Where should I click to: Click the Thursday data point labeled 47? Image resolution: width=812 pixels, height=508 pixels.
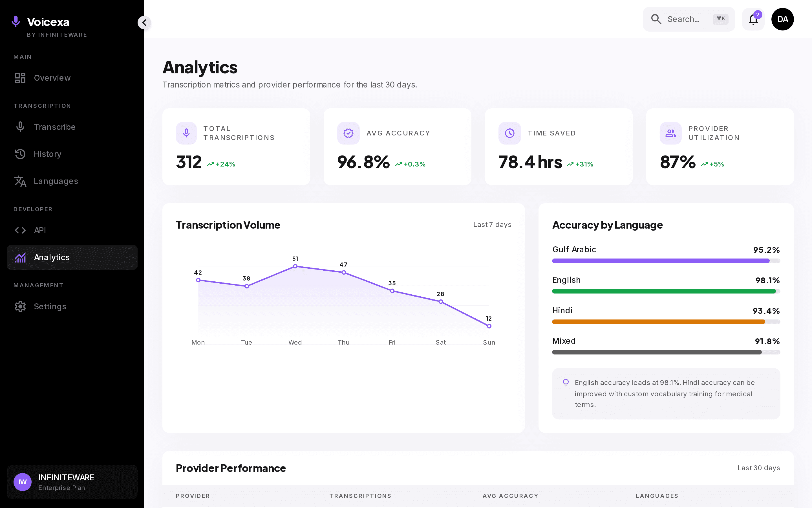click(344, 272)
